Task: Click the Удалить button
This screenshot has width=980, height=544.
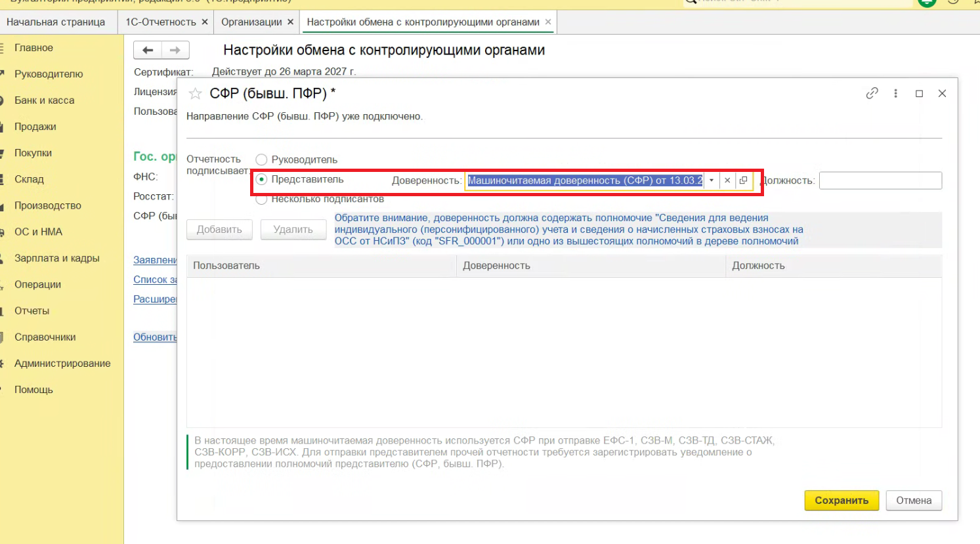Action: [293, 230]
